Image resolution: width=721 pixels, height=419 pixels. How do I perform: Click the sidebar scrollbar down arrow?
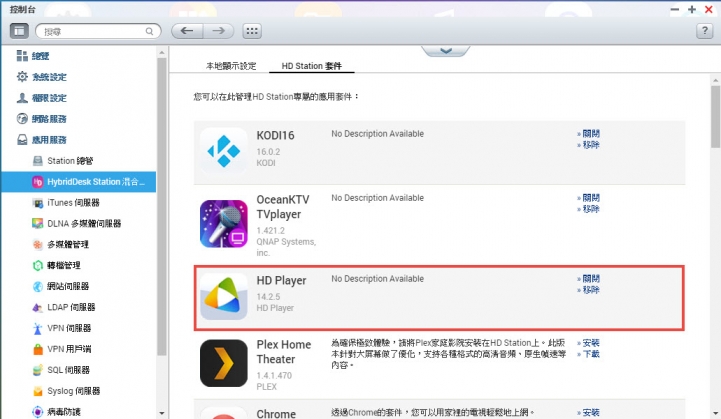pyautogui.click(x=161, y=413)
